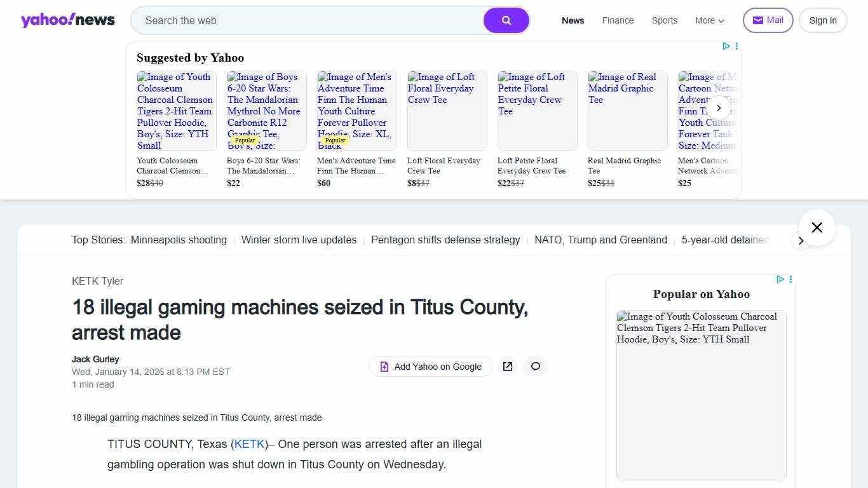The height and width of the screenshot is (488, 868).
Task: Click the Sign in button
Action: coord(822,20)
